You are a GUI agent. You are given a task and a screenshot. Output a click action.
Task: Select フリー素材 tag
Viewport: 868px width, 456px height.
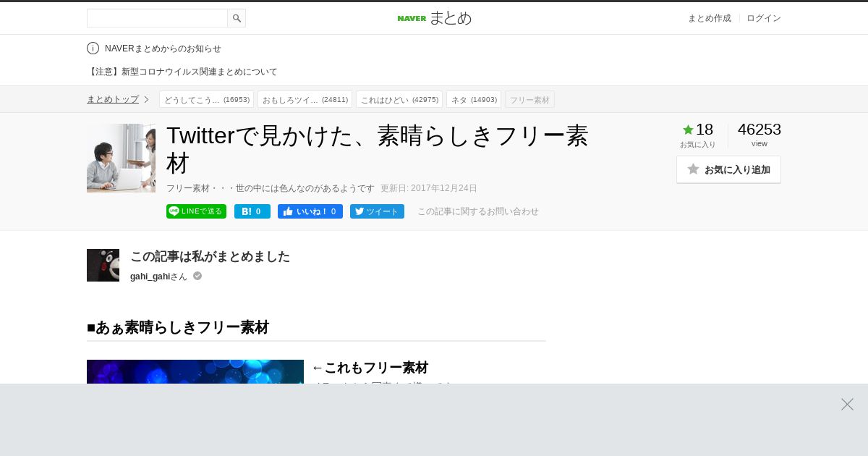(529, 99)
